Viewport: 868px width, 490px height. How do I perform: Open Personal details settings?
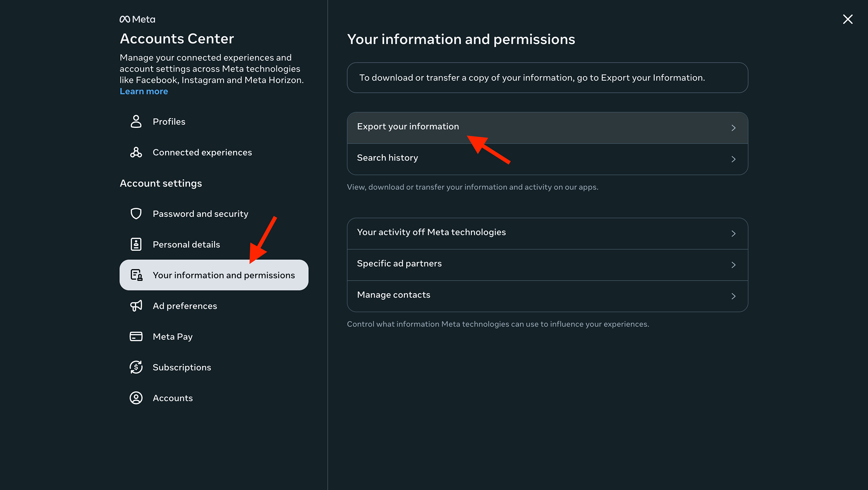point(187,244)
